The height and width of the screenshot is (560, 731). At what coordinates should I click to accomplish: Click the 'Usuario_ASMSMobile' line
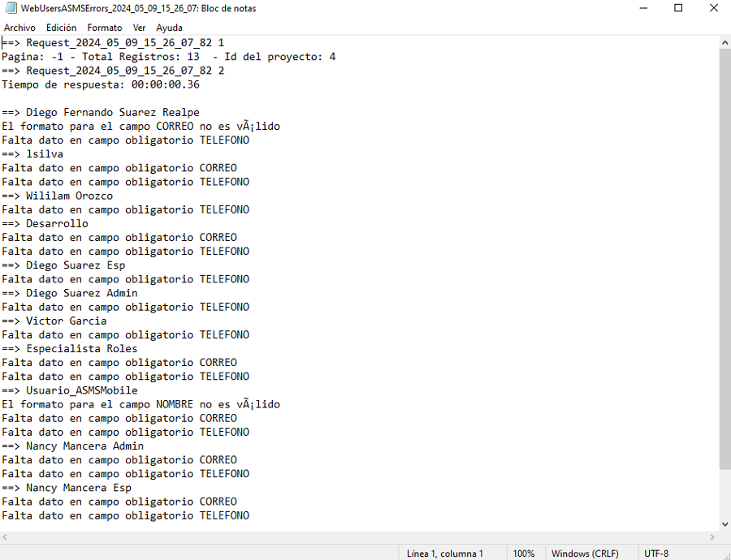[x=70, y=390]
